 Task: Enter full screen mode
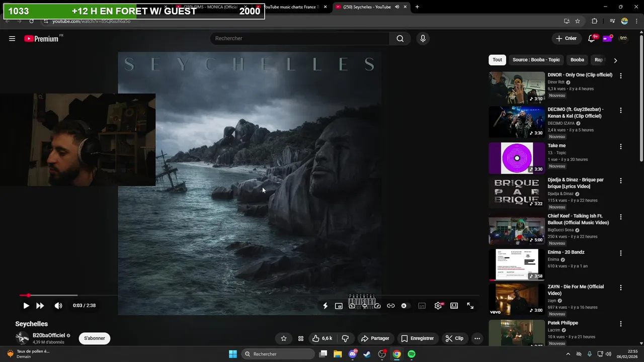click(470, 306)
